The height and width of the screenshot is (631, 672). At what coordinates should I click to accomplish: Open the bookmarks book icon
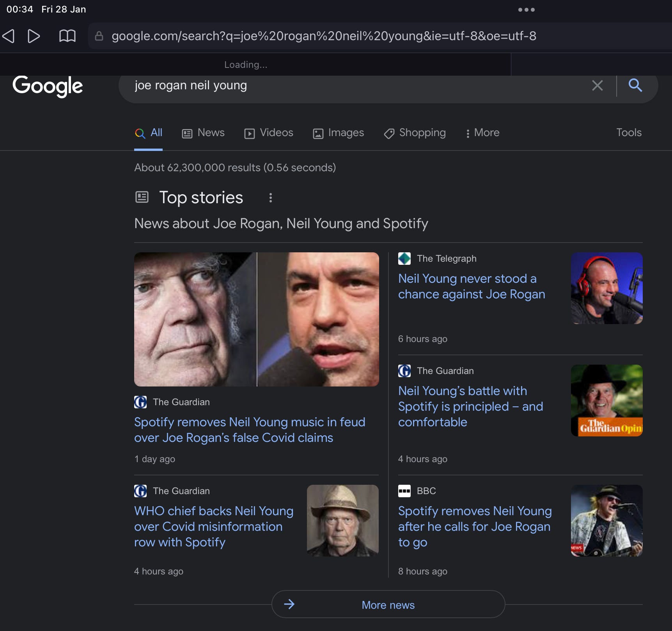click(x=67, y=36)
